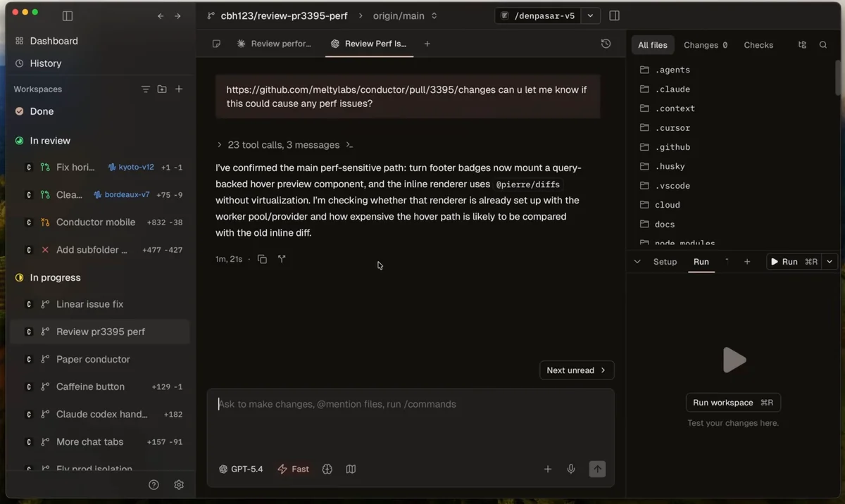Switch to the Setup tab
845x504 pixels.
click(x=665, y=262)
